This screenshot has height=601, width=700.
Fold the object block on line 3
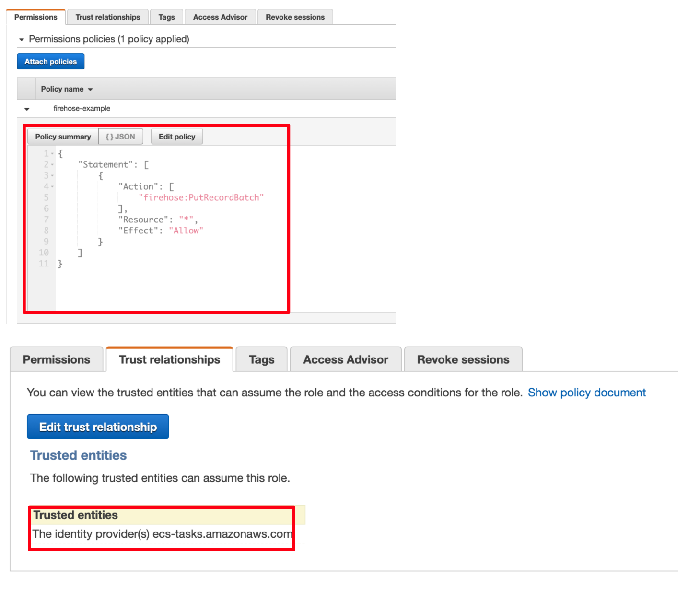tap(52, 176)
